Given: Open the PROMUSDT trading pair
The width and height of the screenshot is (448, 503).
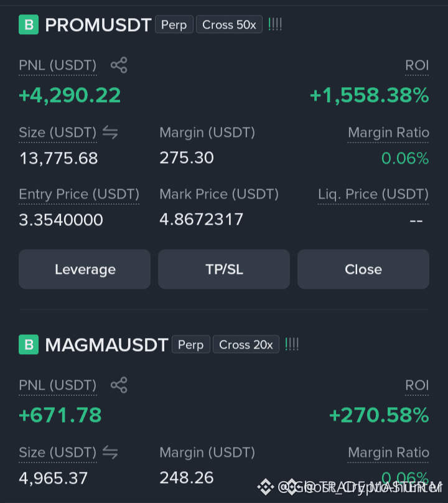Looking at the screenshot, I should 98,25.
